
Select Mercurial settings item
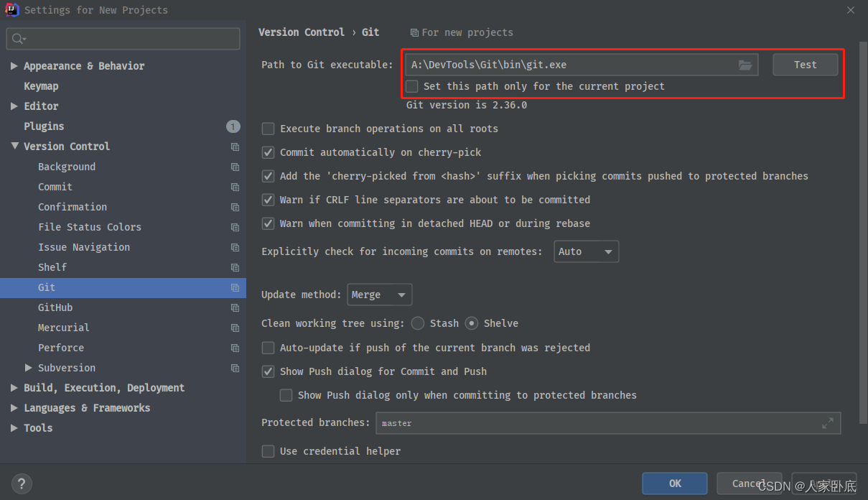[64, 328]
